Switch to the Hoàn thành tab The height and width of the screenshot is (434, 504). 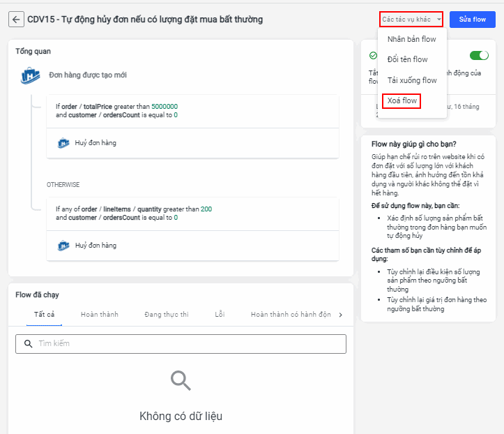100,315
